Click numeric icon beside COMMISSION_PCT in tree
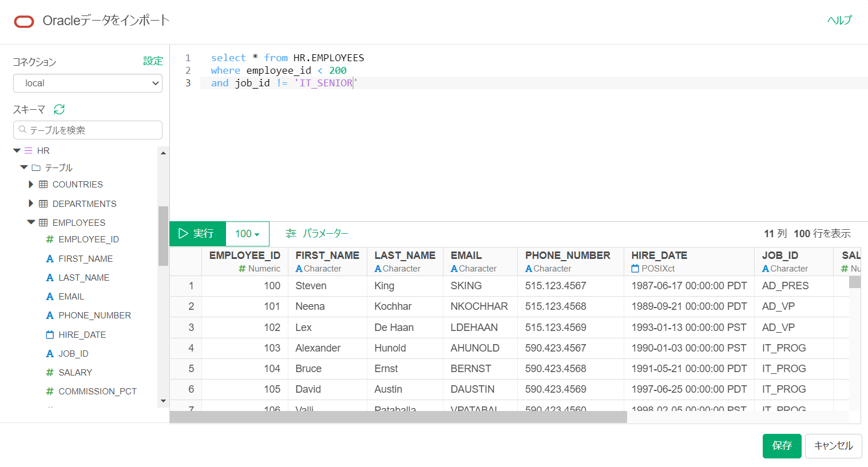Screen dimensions: 868x467 [x=50, y=392]
